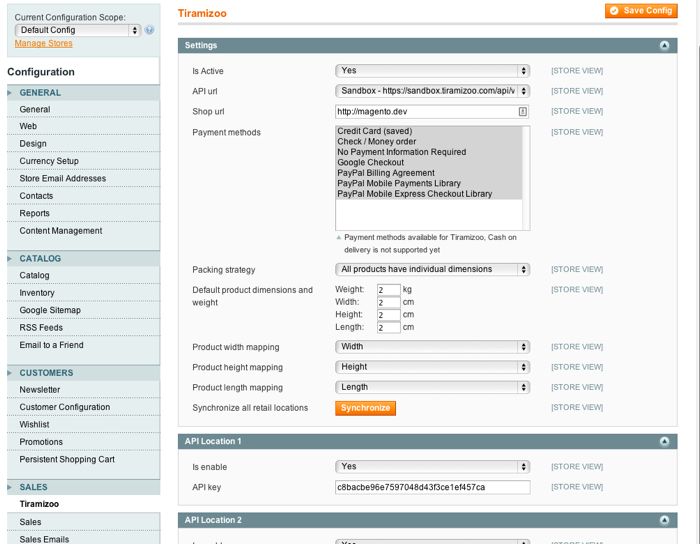Open the Contacts configuration tab
Image resolution: width=700 pixels, height=544 pixels.
tap(83, 196)
